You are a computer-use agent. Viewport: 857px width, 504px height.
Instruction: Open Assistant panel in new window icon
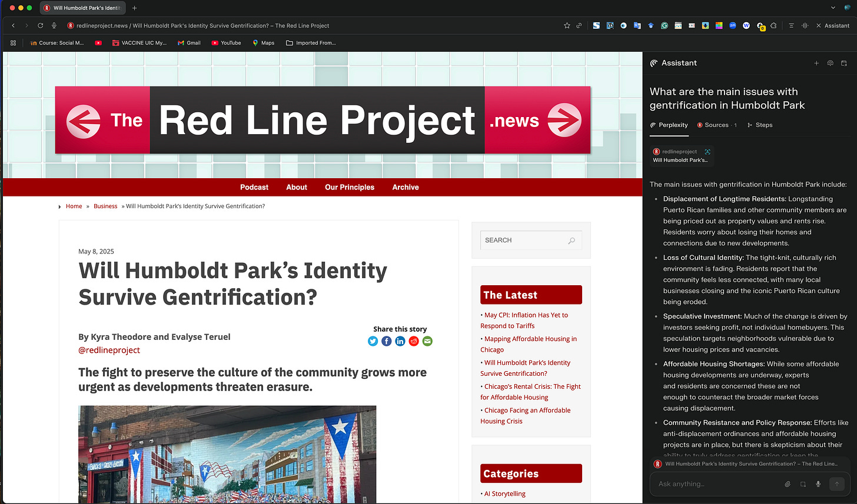coord(843,63)
